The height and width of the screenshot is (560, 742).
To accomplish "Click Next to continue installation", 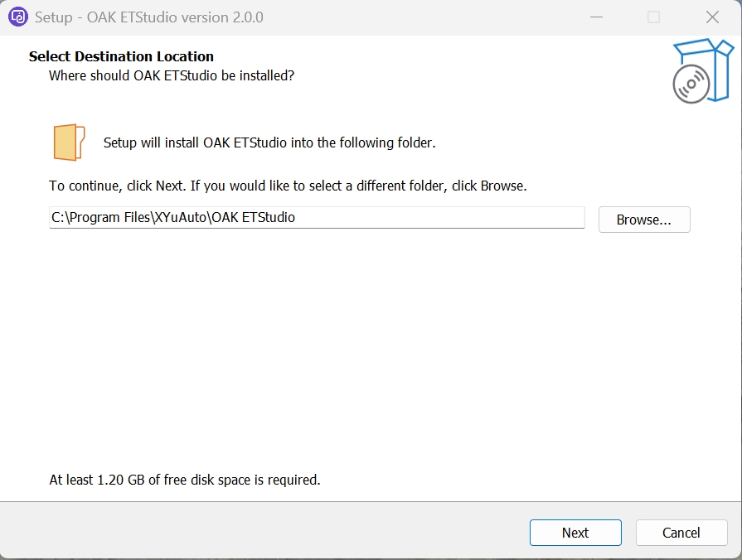I will [x=575, y=533].
